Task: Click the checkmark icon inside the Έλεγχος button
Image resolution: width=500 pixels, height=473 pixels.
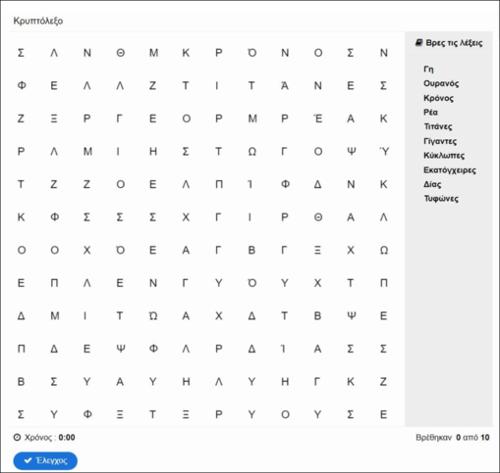Action: pos(28,460)
